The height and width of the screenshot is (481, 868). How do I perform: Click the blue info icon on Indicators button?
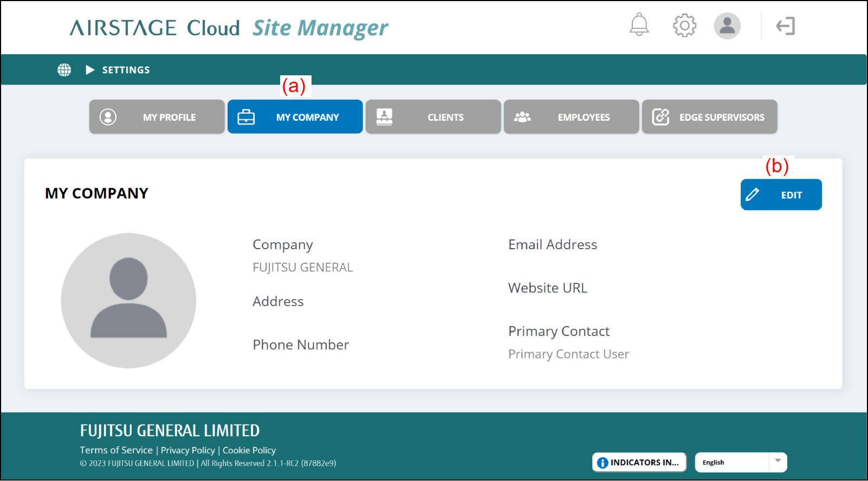coord(602,463)
